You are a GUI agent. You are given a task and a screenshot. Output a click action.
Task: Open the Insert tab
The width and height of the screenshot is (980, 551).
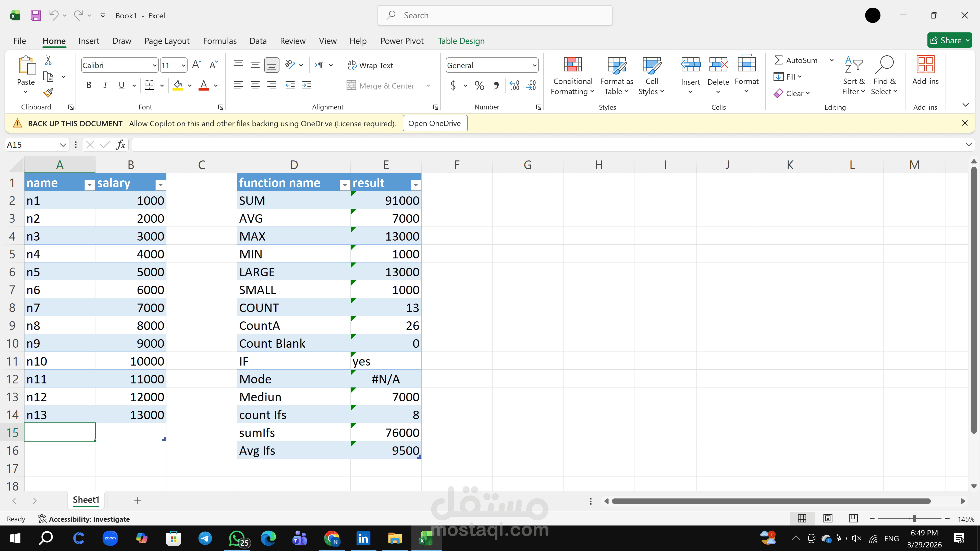[x=89, y=41]
